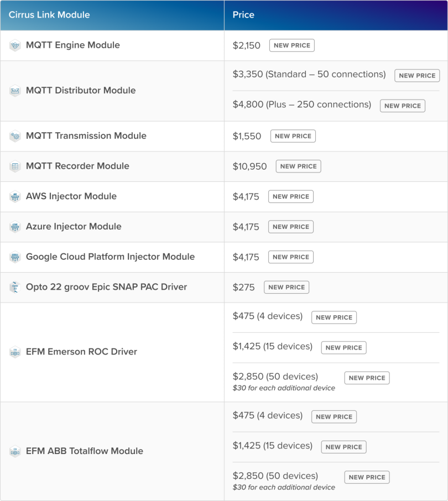Click the "EFM ABB Totalflow Module" name
This screenshot has width=448, height=501.
85,451
